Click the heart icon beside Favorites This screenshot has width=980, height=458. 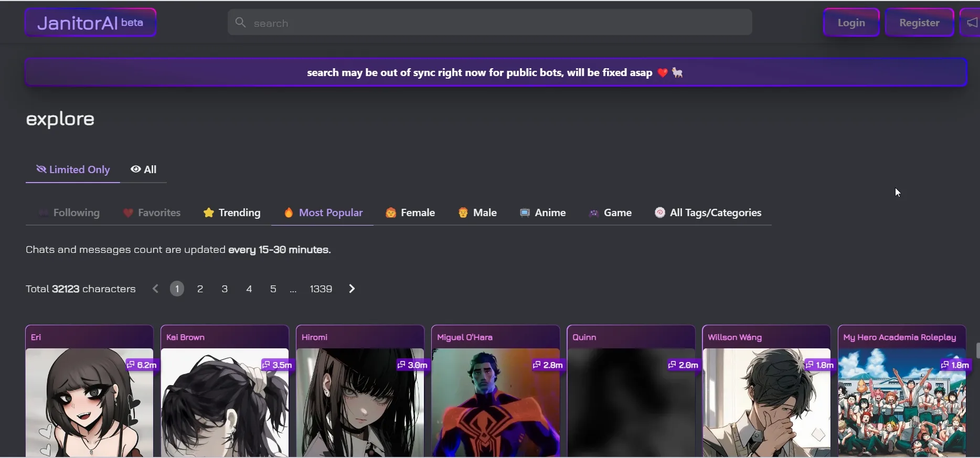click(128, 213)
